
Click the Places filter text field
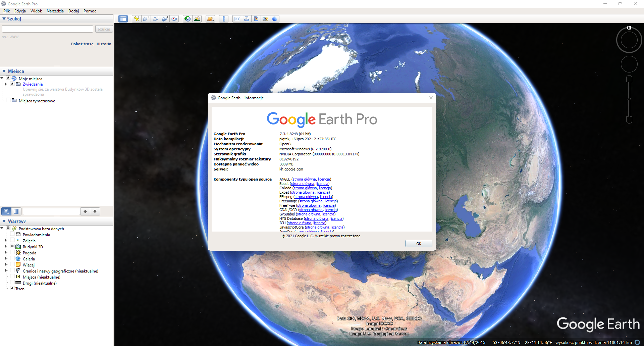coord(51,211)
